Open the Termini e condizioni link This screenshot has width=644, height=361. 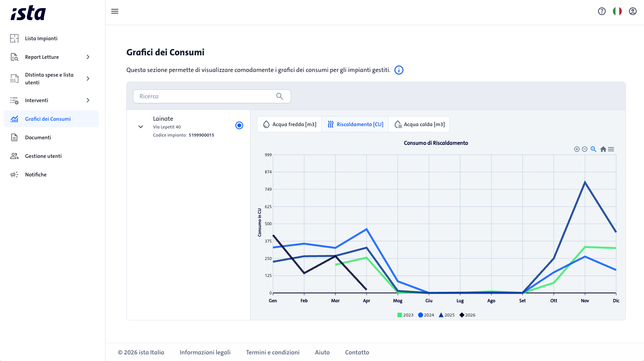(x=273, y=352)
